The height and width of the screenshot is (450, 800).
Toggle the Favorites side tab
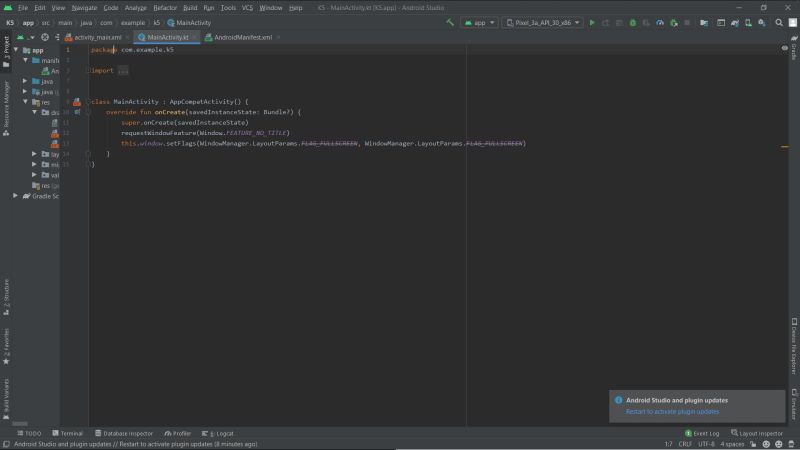pos(6,347)
